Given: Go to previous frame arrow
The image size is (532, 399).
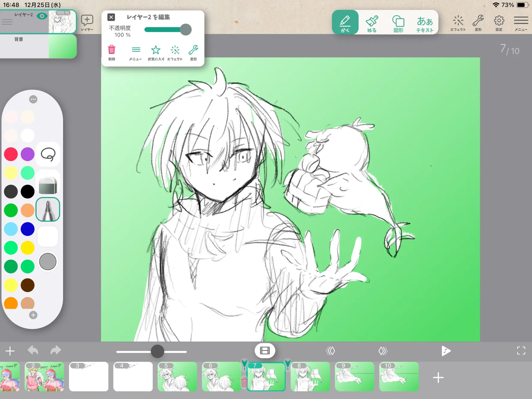Looking at the screenshot, I should [330, 351].
